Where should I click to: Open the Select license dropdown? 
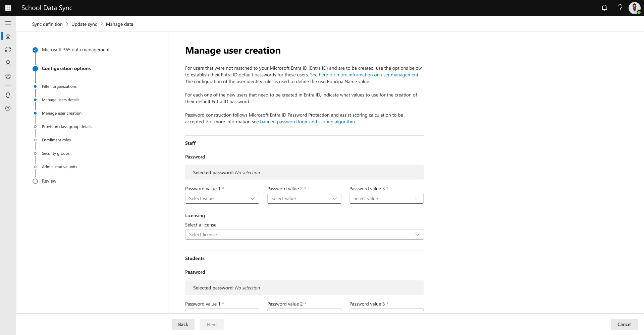(305, 234)
